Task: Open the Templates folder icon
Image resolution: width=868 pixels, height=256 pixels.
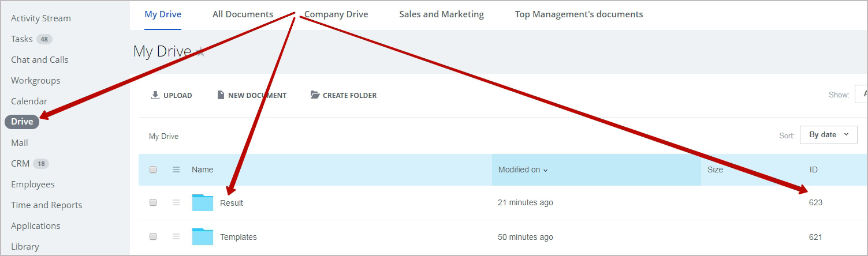Action: (203, 237)
